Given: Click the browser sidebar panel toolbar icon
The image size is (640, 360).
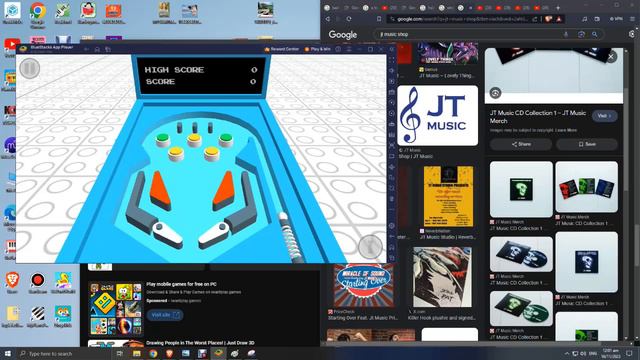Looking at the screenshot, I should tap(597, 19).
